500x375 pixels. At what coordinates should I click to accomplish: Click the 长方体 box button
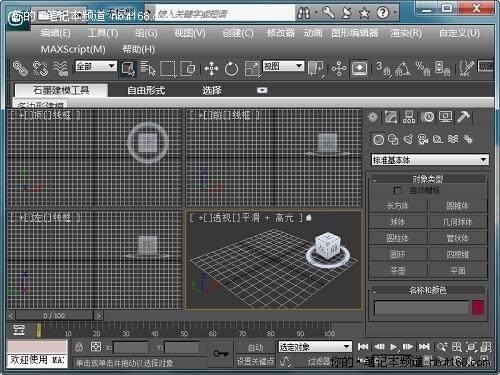pyautogui.click(x=398, y=206)
